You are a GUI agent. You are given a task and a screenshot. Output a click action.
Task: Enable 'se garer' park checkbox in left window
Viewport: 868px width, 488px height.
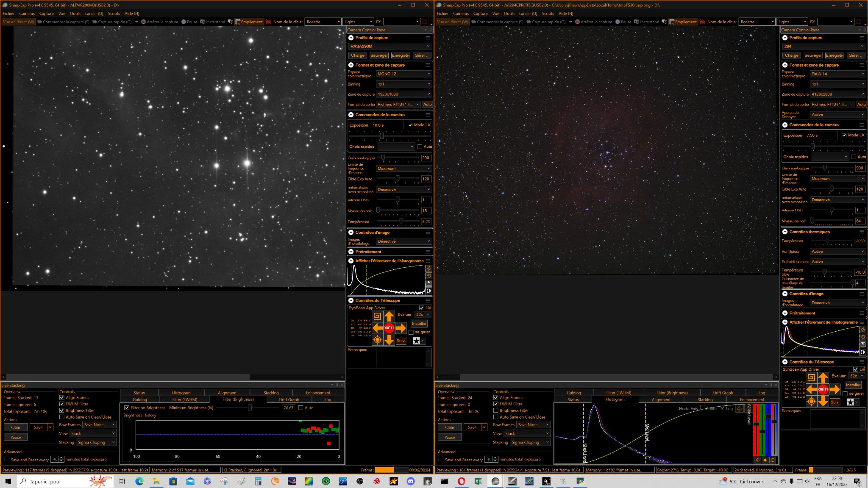(x=411, y=332)
